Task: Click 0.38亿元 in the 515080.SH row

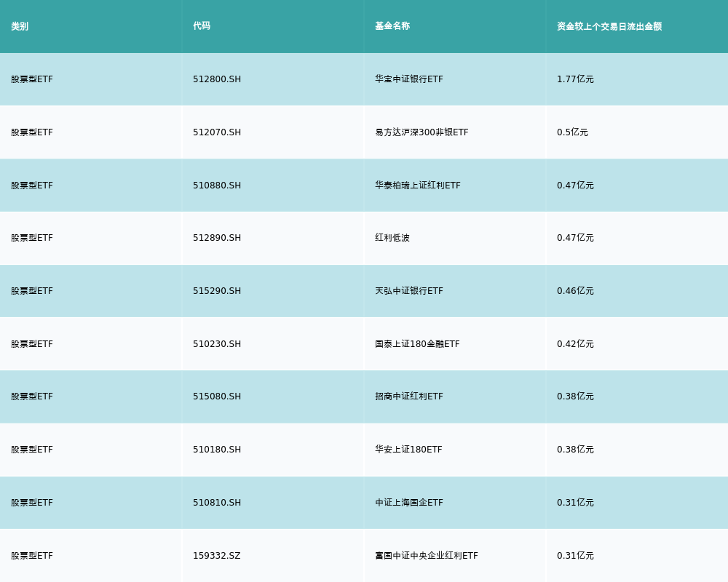Action: [x=575, y=396]
